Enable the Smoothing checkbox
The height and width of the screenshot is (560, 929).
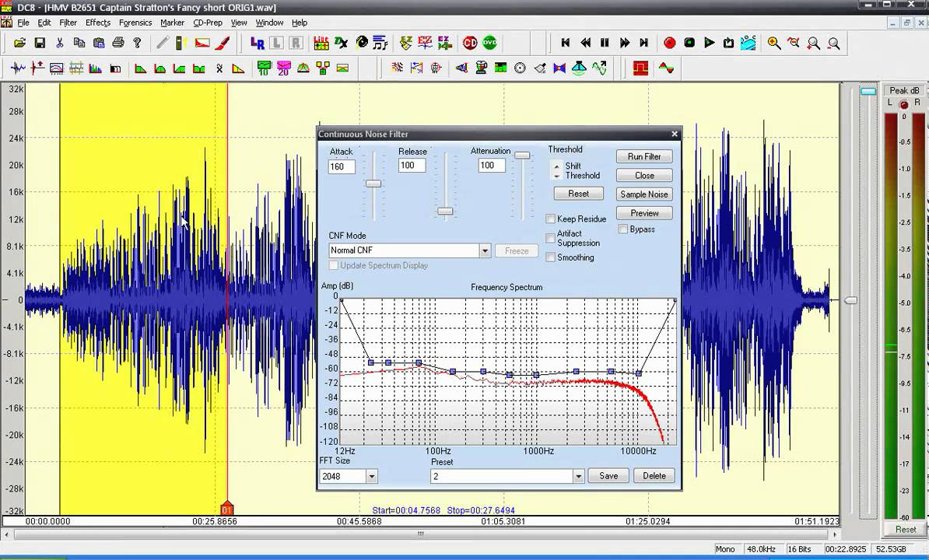pyautogui.click(x=550, y=257)
